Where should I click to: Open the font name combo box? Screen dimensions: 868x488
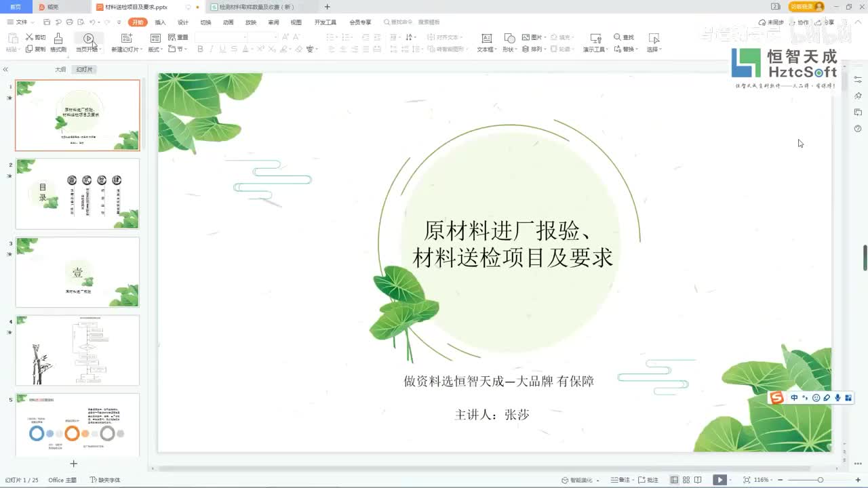[221, 37]
